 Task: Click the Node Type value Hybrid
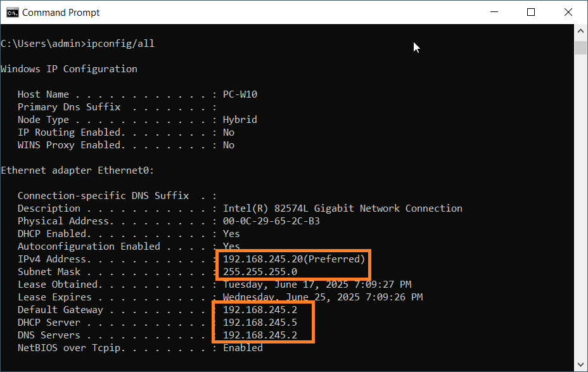pos(240,120)
